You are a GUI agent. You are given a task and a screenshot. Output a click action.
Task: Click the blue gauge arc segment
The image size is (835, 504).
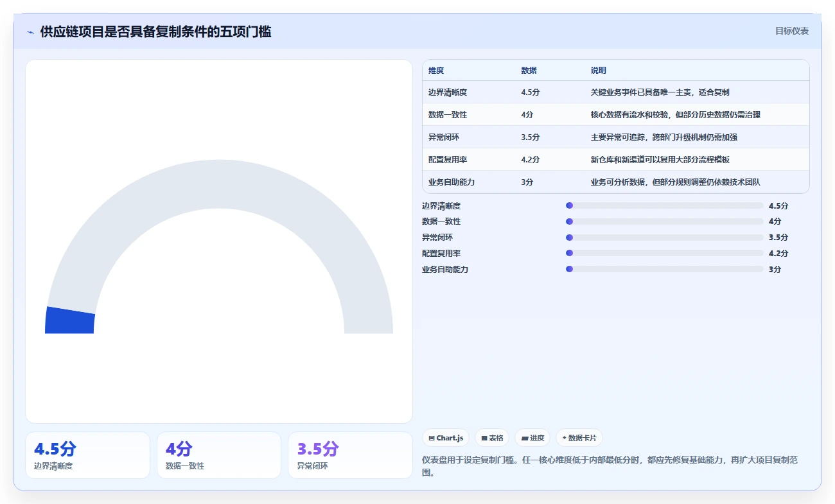click(x=70, y=320)
